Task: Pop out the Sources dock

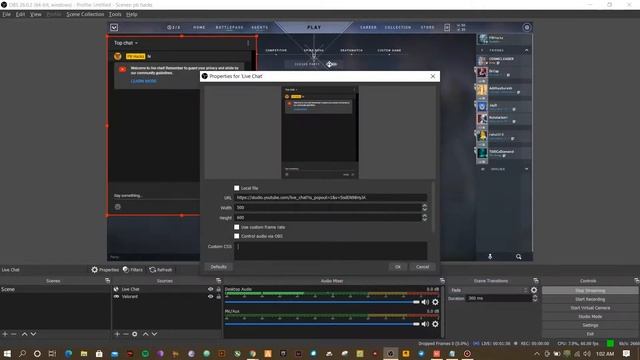Action: point(218,281)
